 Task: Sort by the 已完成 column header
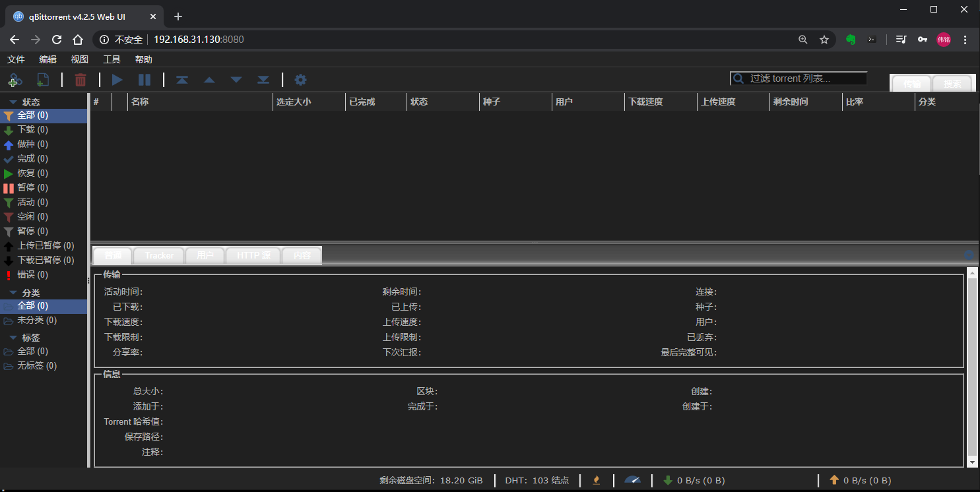click(376, 102)
